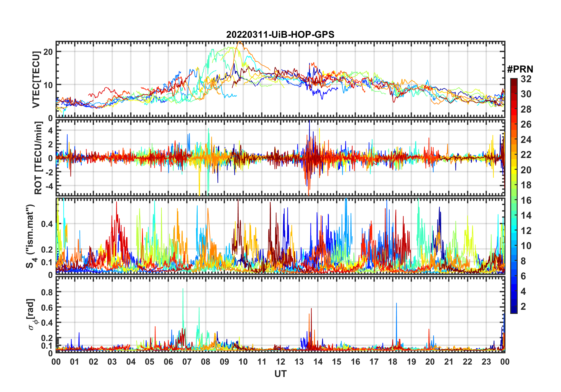This screenshot has width=561, height=392.
Task: Select colorbar tick label 20
Action: [526, 170]
